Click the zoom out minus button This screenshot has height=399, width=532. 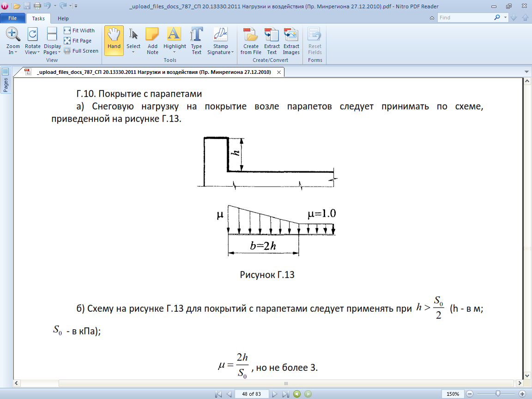(470, 394)
